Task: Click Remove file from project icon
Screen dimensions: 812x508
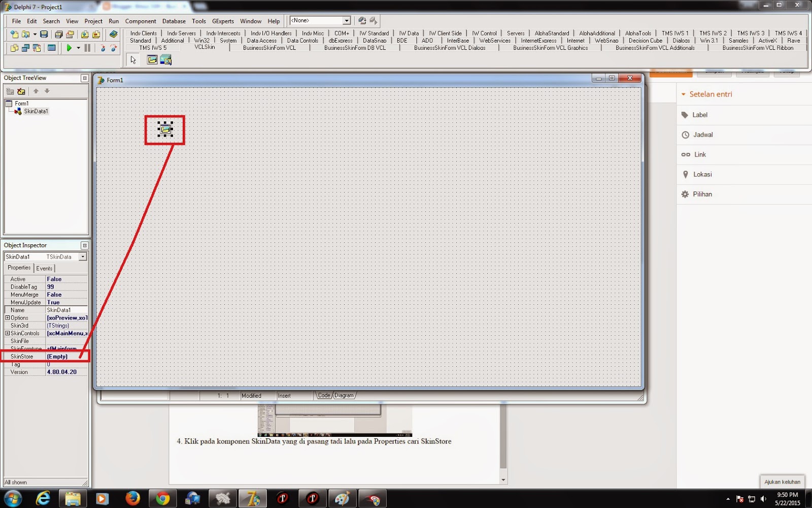Action: 96,34
